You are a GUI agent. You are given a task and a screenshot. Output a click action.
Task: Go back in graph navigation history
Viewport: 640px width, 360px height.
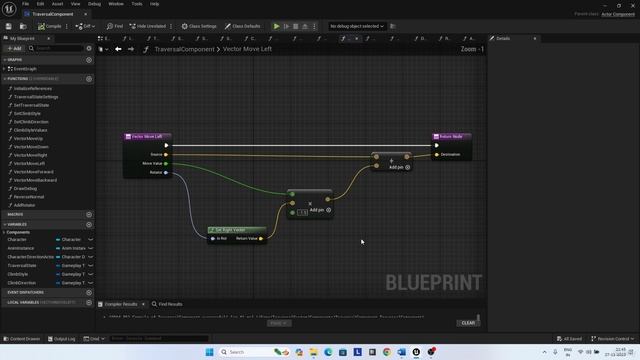point(118,49)
